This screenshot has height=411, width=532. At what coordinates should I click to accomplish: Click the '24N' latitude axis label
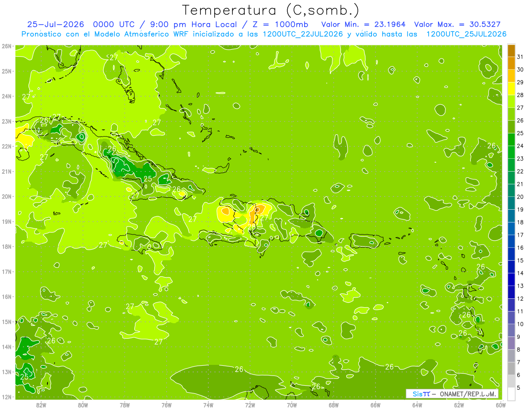[x=7, y=96]
